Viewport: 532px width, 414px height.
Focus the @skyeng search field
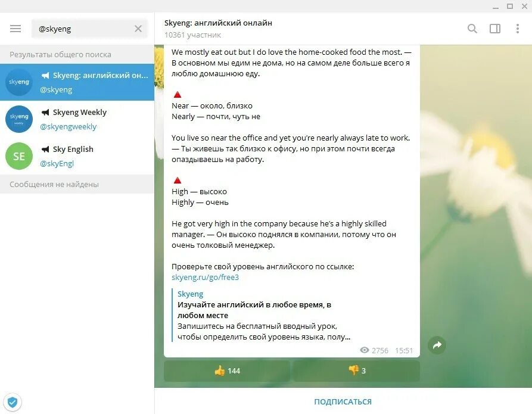pos(85,29)
